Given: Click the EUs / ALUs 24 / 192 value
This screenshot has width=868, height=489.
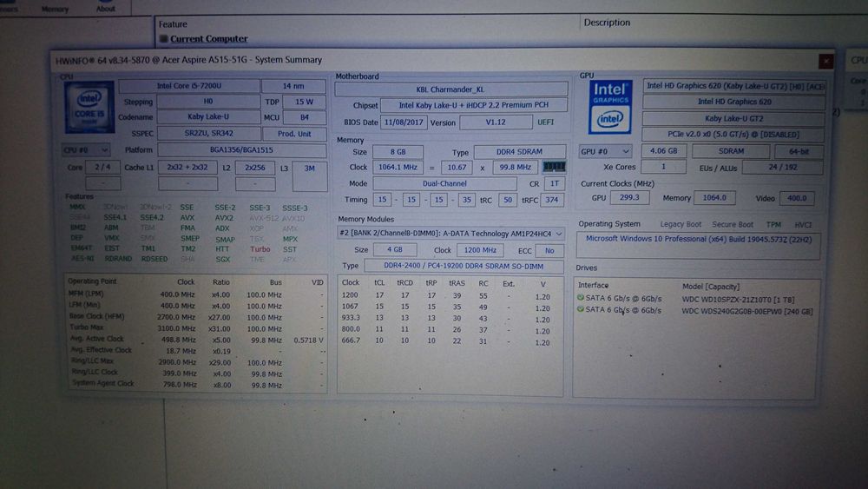Looking at the screenshot, I should (x=782, y=168).
